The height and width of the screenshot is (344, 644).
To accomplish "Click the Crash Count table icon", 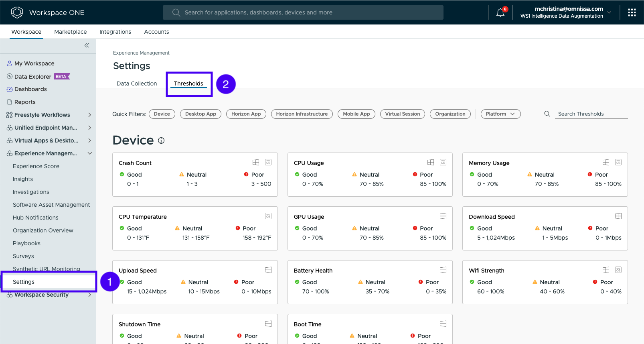I will point(256,162).
